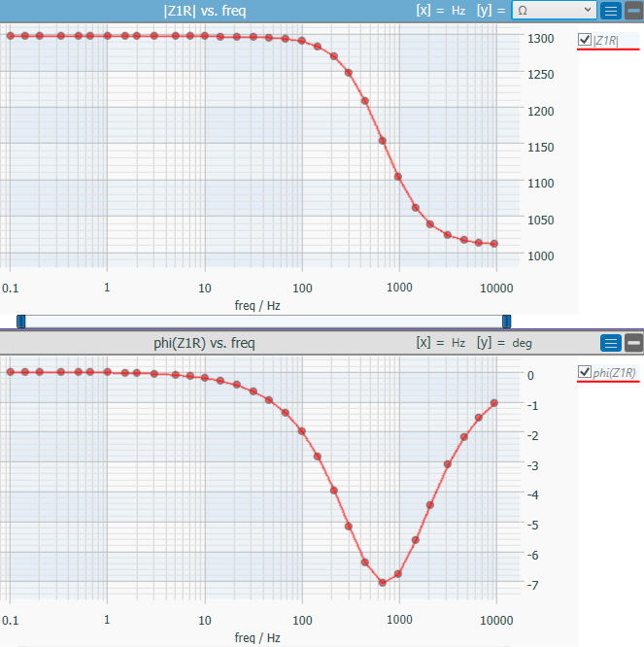Click the phase minimum data point near -7

click(x=383, y=583)
